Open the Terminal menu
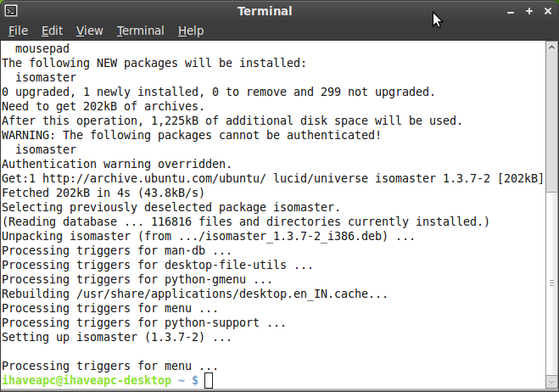The width and height of the screenshot is (559, 392). pos(141,31)
